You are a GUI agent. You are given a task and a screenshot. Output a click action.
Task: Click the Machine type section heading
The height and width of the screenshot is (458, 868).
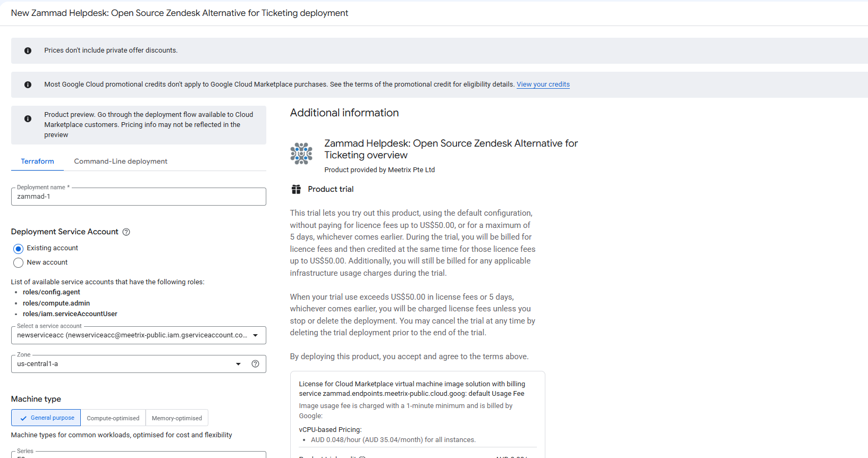36,399
